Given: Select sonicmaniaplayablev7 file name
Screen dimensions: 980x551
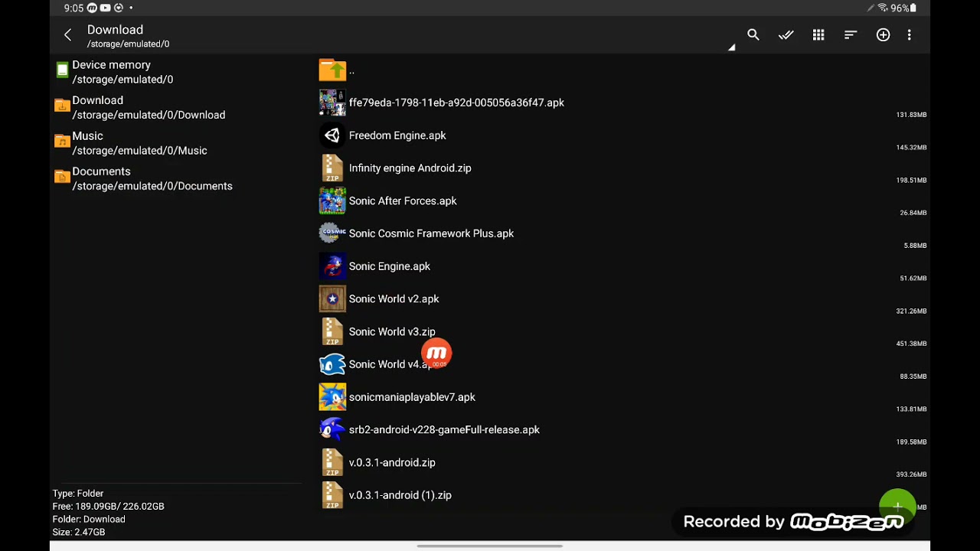Looking at the screenshot, I should 412,397.
